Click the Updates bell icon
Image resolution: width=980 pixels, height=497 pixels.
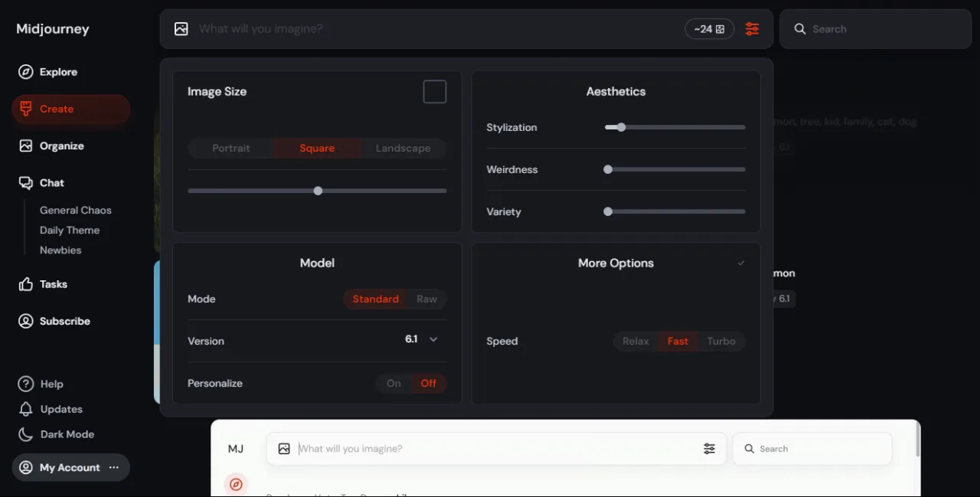point(26,409)
